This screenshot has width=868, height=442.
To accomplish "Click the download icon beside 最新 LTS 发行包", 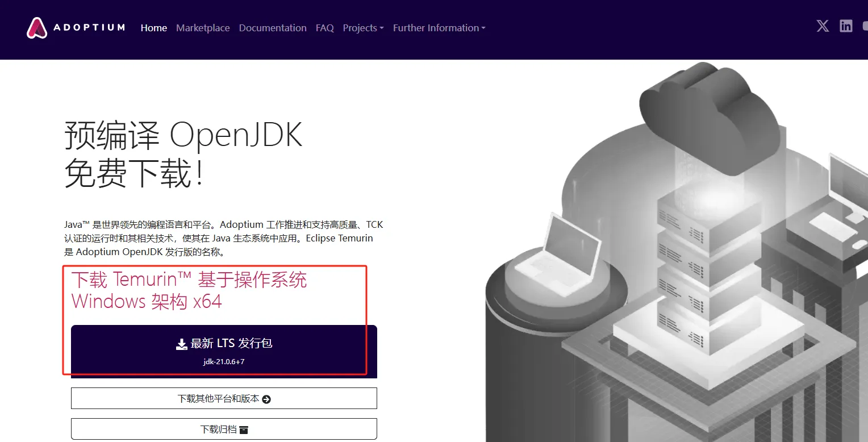I will tap(181, 344).
